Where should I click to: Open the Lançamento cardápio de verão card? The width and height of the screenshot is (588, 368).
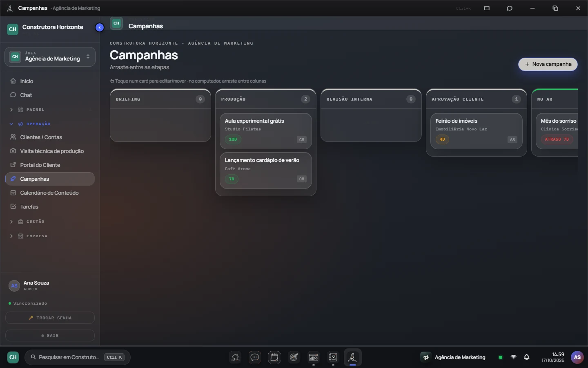(266, 171)
